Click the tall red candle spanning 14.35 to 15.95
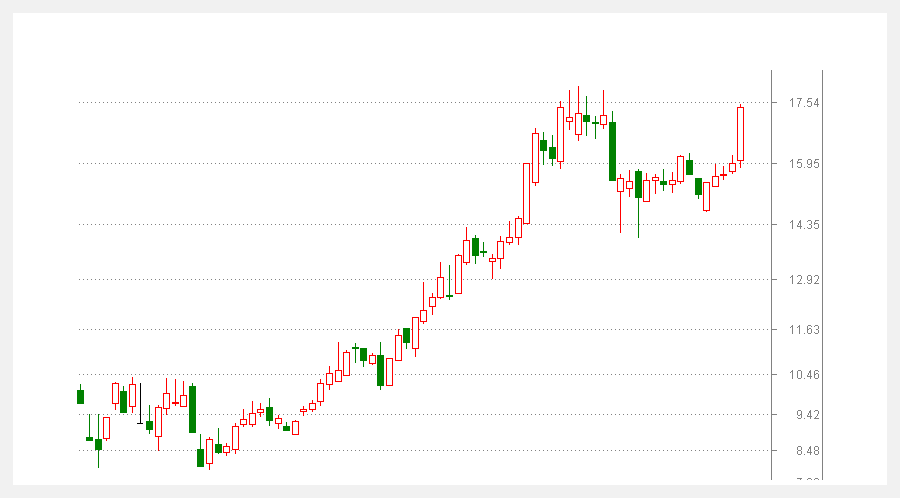This screenshot has width=900, height=498. point(526,193)
